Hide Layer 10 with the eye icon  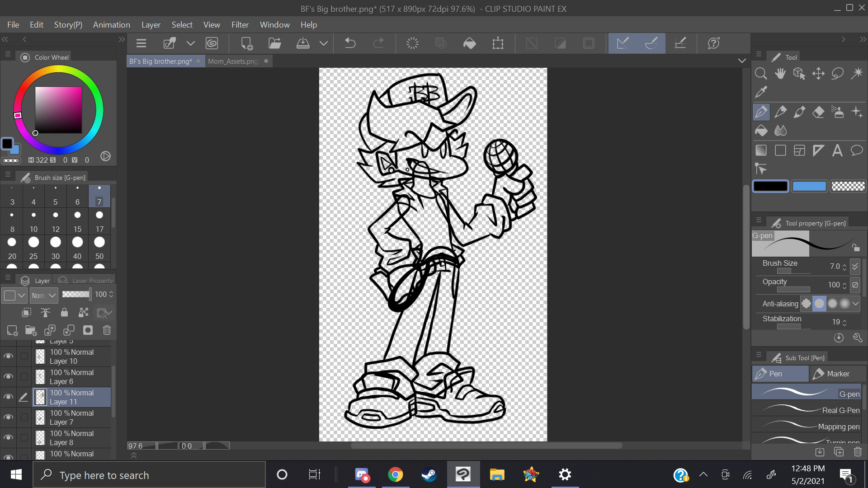[8, 357]
